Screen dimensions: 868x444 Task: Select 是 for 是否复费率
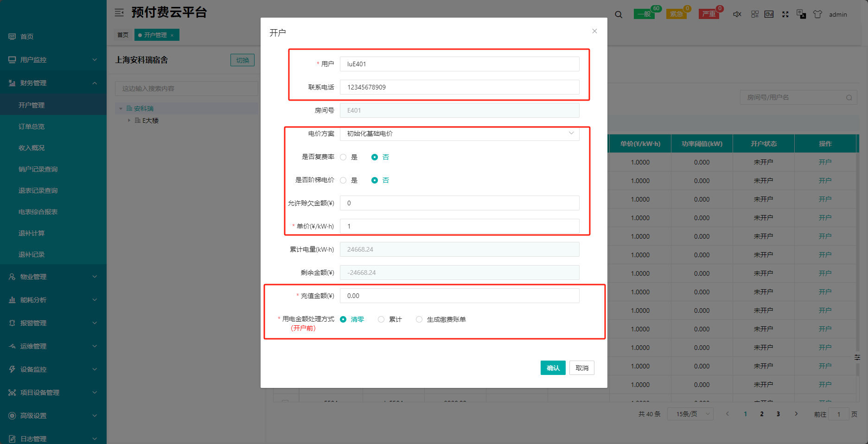tap(344, 157)
